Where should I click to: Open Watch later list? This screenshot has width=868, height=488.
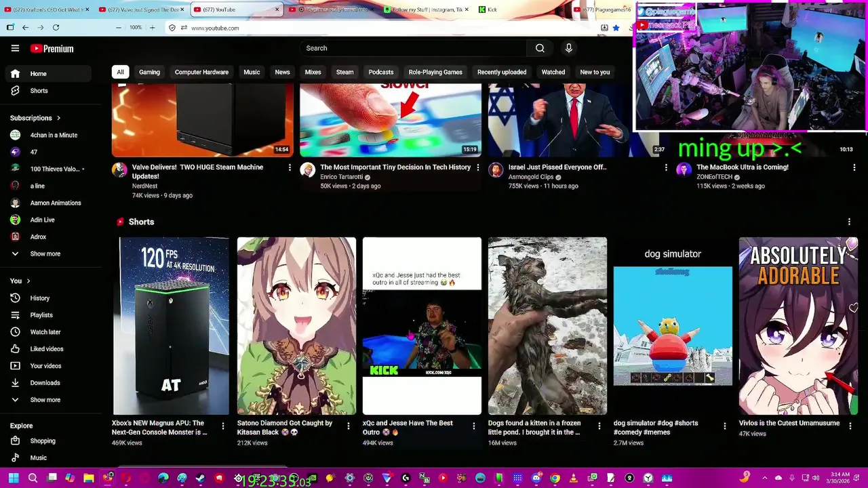pos(47,332)
